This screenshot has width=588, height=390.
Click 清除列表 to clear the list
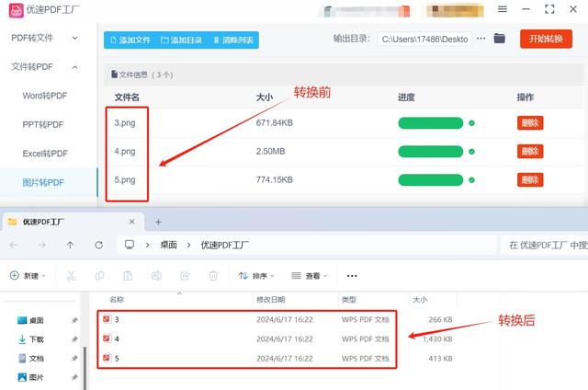pos(233,40)
